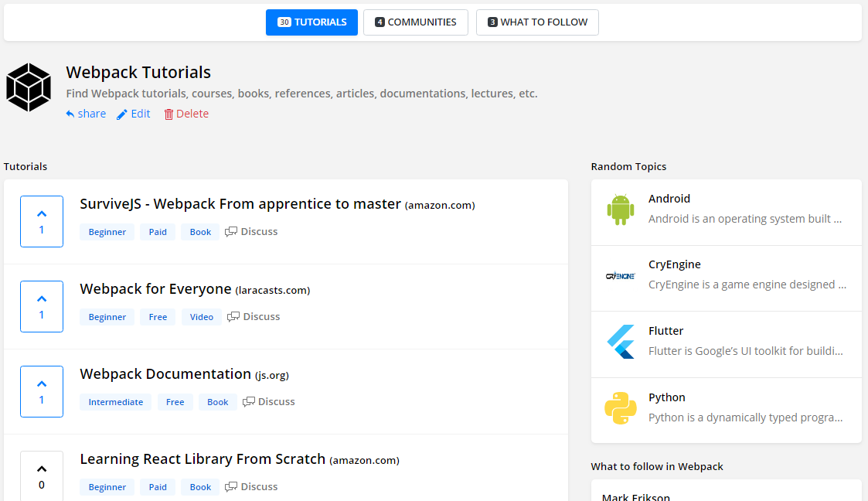Screen dimensions: 868x501
Task: Click Paid tag on SurviveJS tutorial
Action: (158, 232)
